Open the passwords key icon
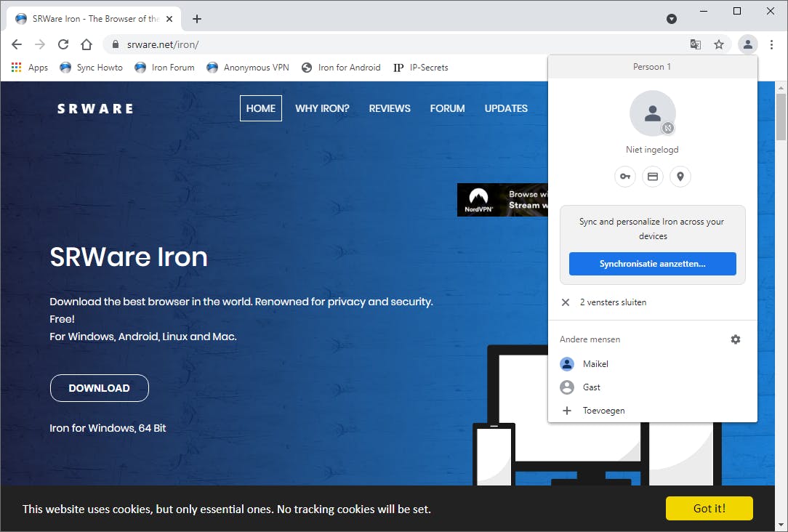Viewport: 788px width, 532px height. coord(625,177)
